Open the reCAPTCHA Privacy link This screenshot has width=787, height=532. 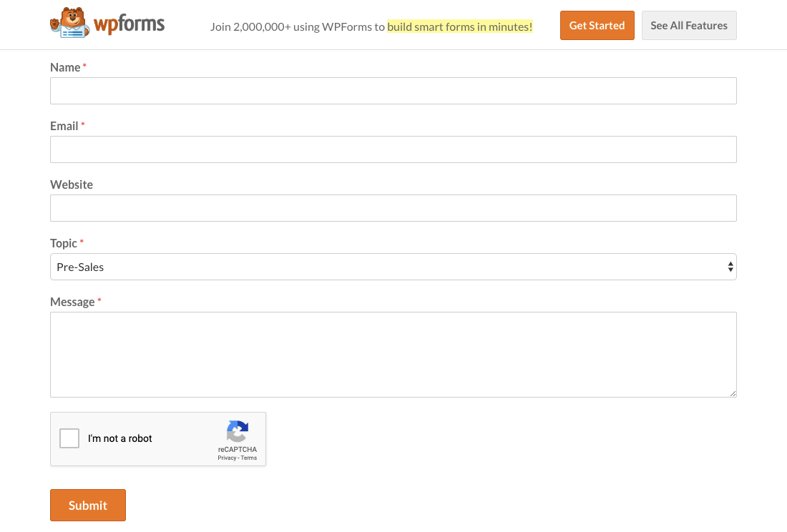226,458
